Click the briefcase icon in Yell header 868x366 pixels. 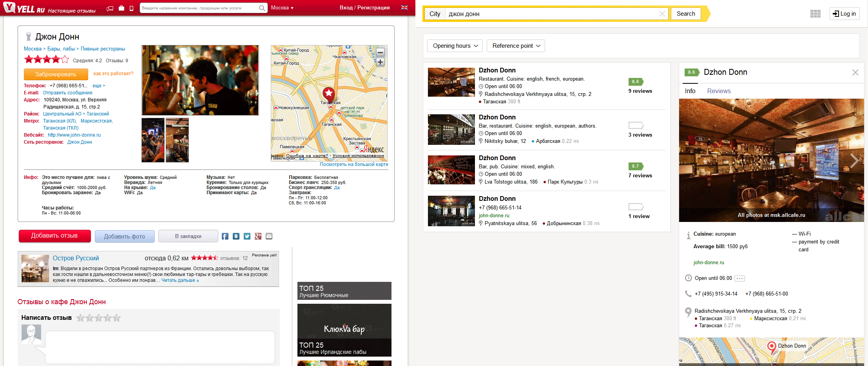[x=121, y=8]
